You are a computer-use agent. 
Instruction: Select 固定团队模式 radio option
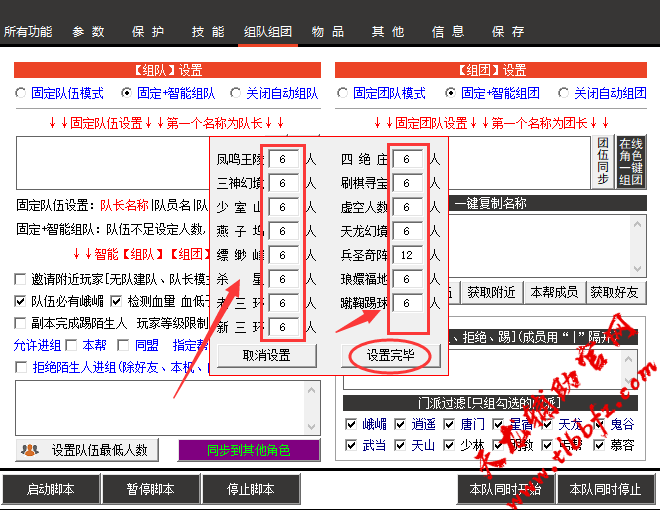343,93
